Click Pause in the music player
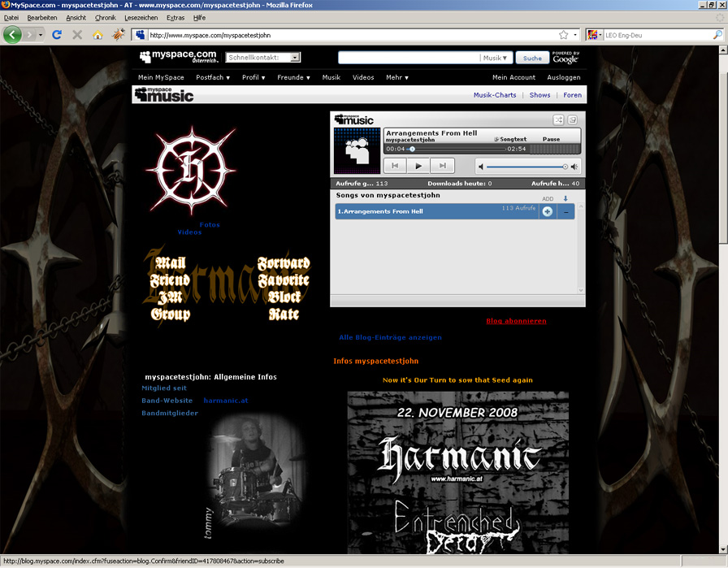The width and height of the screenshot is (728, 568). (551, 139)
